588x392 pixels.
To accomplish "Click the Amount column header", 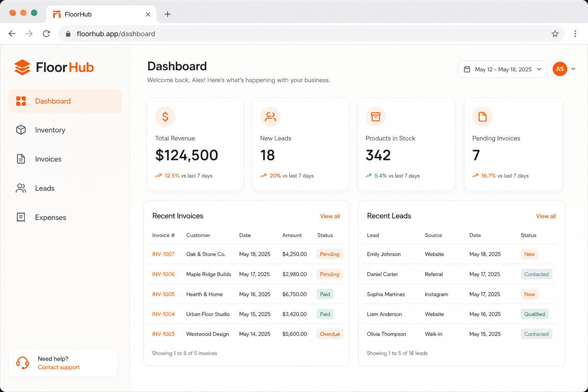I will click(x=292, y=235).
